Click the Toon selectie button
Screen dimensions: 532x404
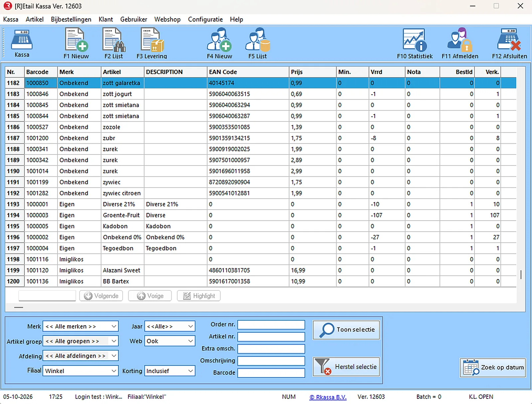346,330
